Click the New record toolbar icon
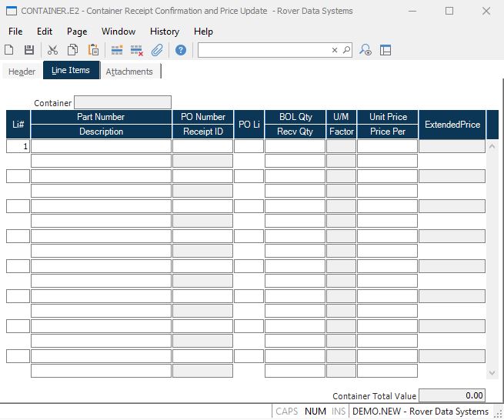The image size is (504, 420). pos(9,50)
